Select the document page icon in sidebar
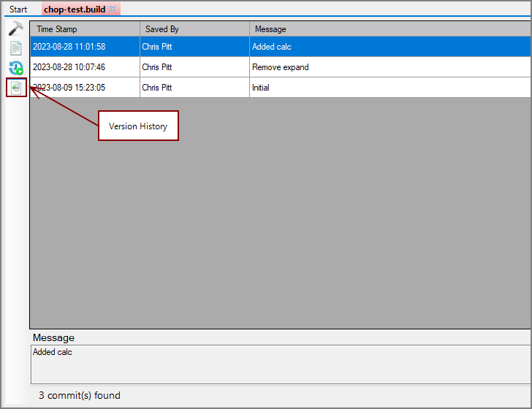 [x=16, y=48]
